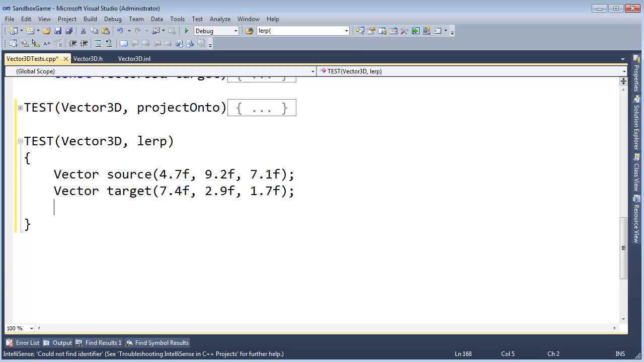Open the Class View side tab
This screenshot has width=644, height=362.
point(636,172)
